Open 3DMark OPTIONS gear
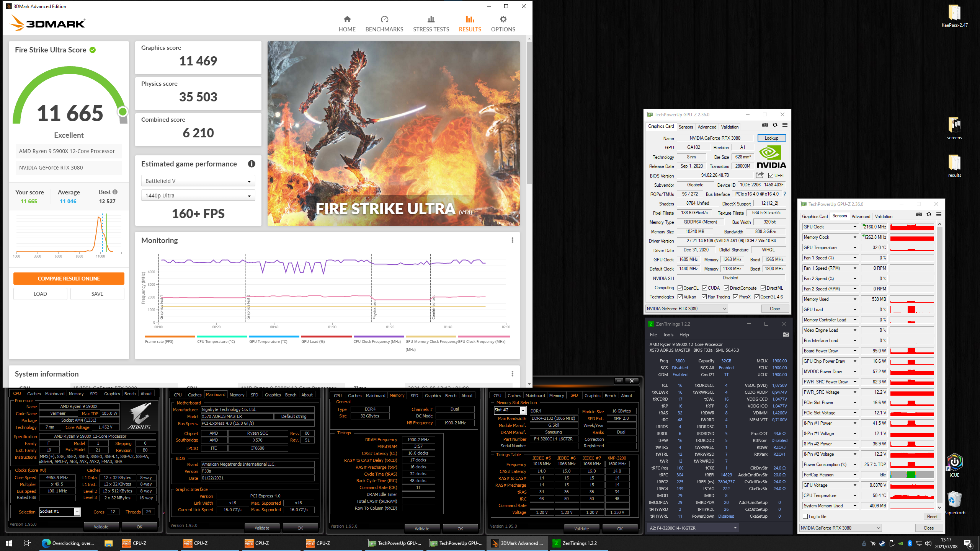This screenshot has height=551, width=980. click(x=503, y=24)
